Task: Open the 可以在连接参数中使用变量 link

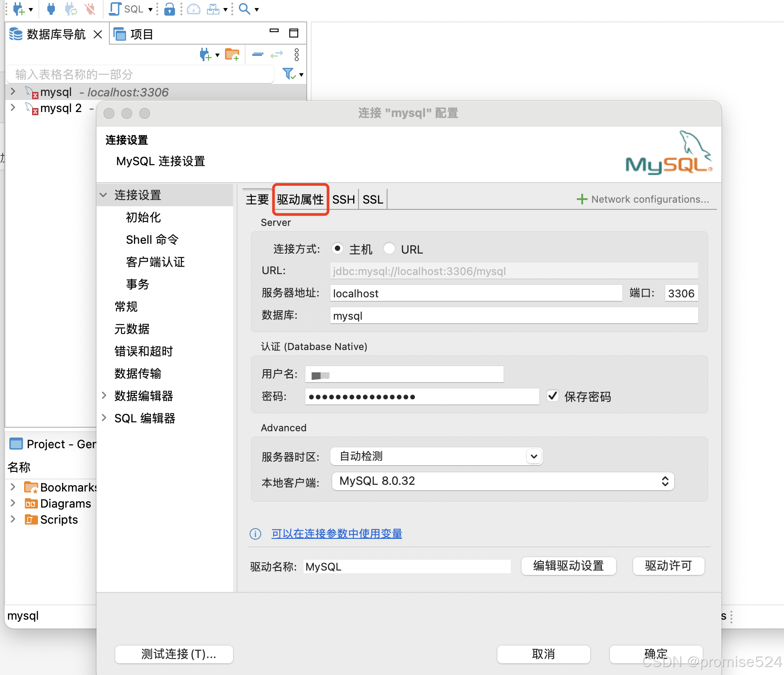Action: point(337,533)
